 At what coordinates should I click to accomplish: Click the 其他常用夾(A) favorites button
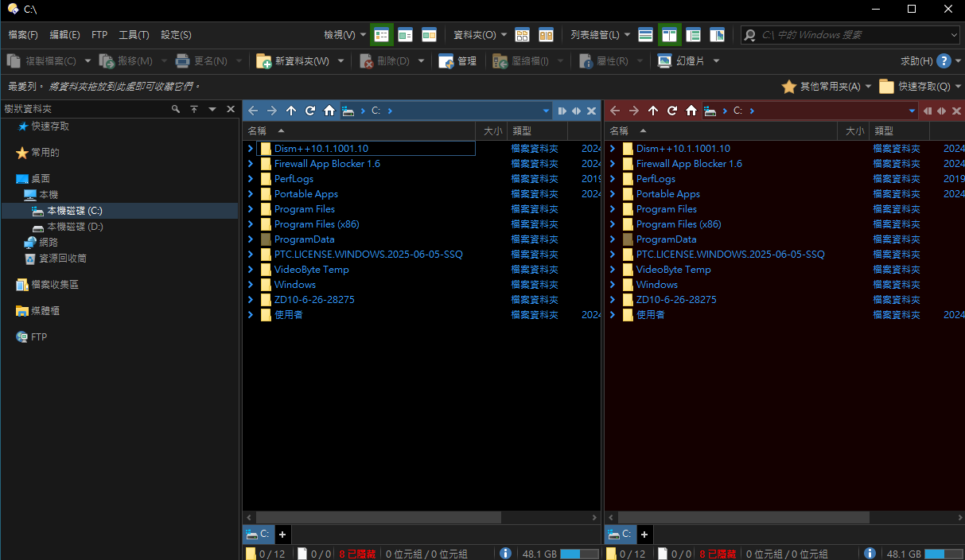point(827,87)
